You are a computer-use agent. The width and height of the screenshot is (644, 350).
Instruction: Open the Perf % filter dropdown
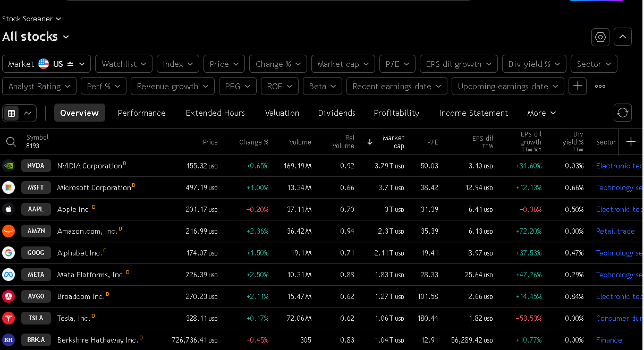(x=104, y=86)
